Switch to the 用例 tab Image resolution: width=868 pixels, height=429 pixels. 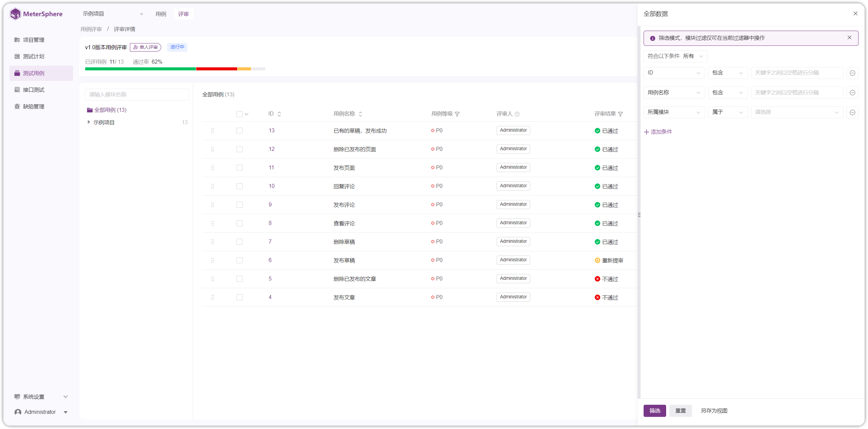161,14
